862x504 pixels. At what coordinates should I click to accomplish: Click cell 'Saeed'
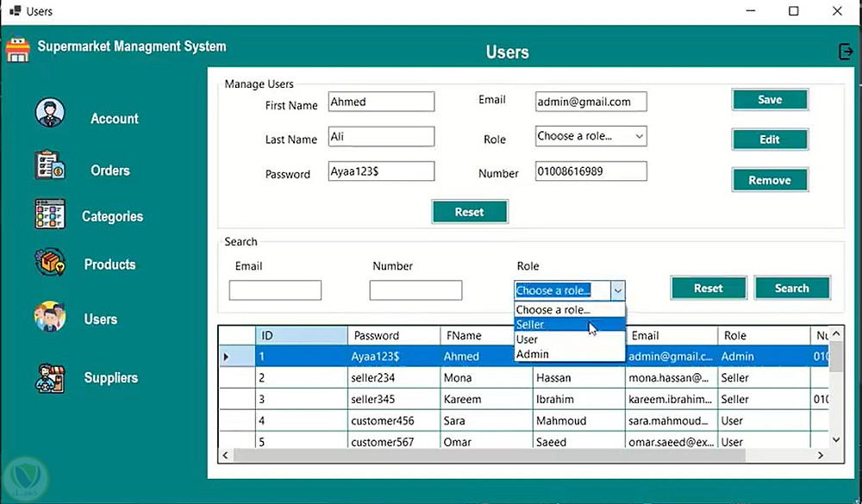[x=578, y=440]
